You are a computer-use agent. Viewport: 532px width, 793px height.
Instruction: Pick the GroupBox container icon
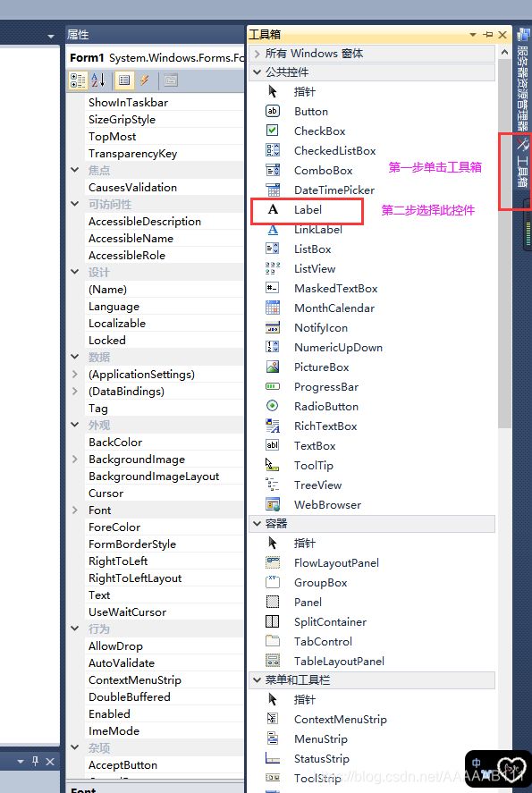tap(272, 582)
